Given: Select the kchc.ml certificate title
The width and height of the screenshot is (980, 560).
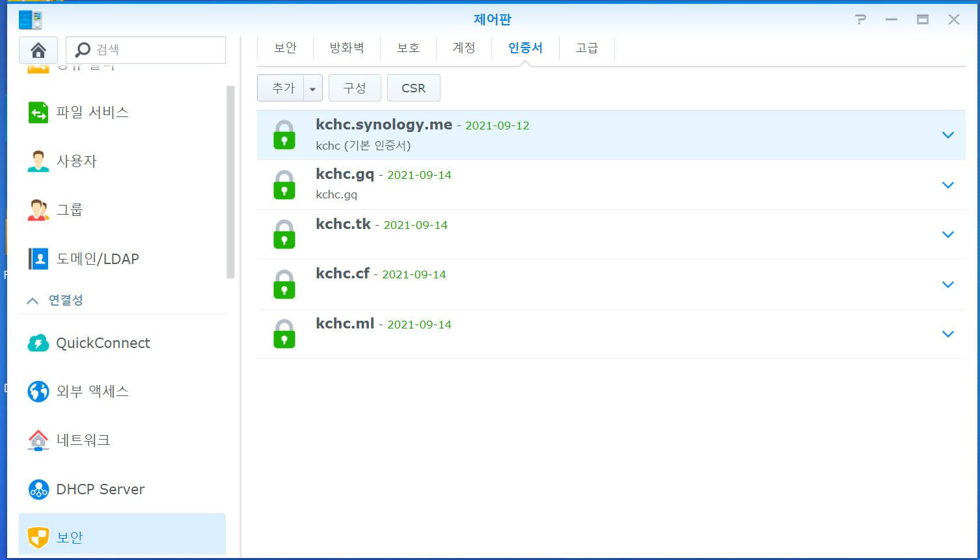Looking at the screenshot, I should [x=345, y=324].
